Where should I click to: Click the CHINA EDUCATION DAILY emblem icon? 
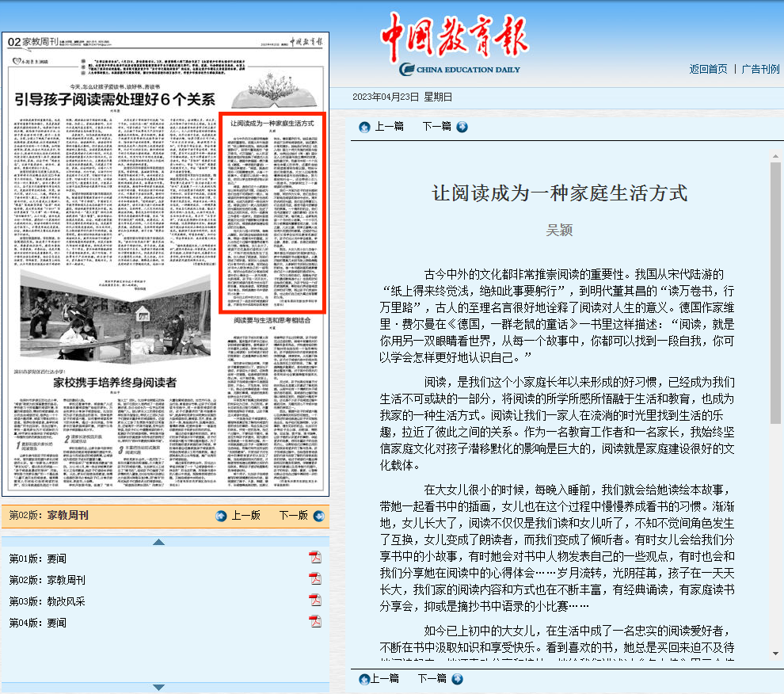407,70
